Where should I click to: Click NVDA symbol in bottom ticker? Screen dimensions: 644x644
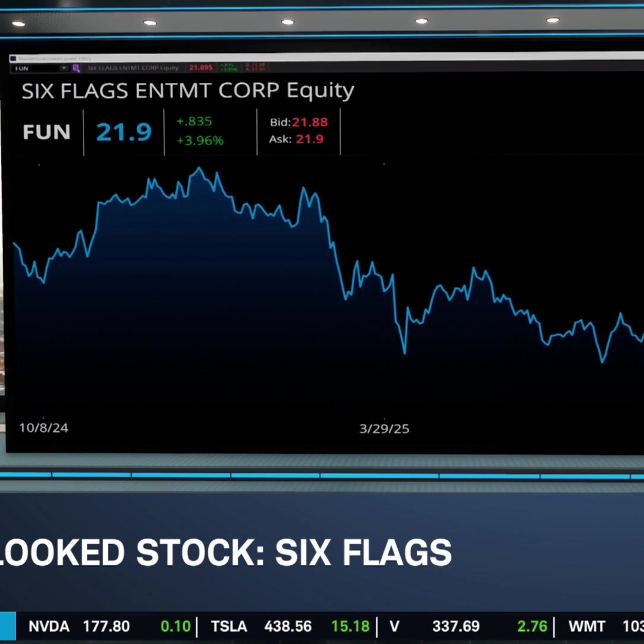pos(49,626)
